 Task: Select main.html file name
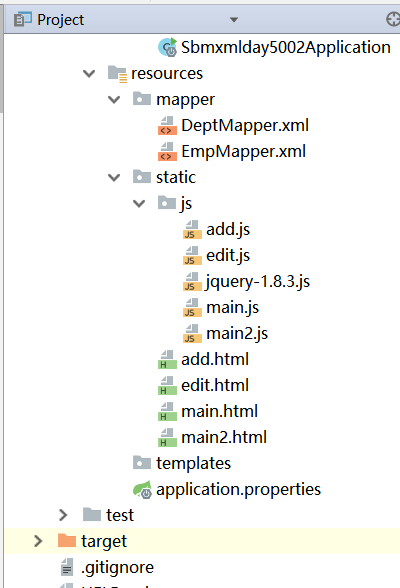point(219,411)
